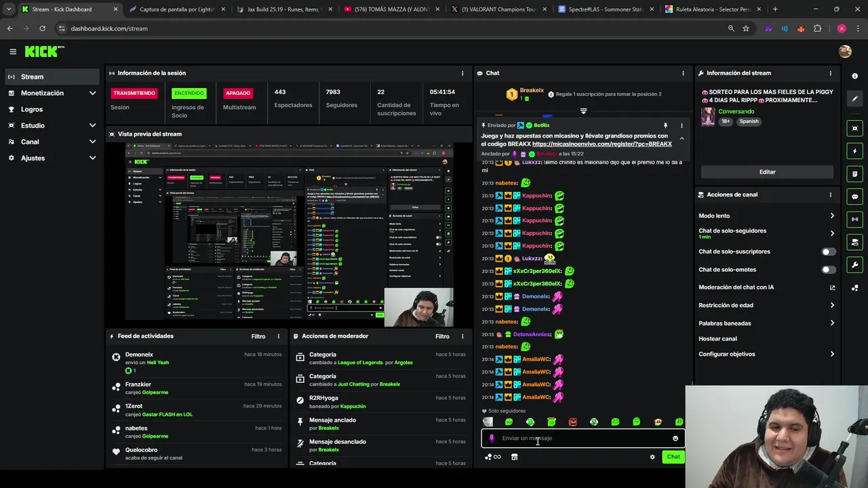The height and width of the screenshot is (488, 868).
Task: Click Hostear canal action
Action: [717, 339]
